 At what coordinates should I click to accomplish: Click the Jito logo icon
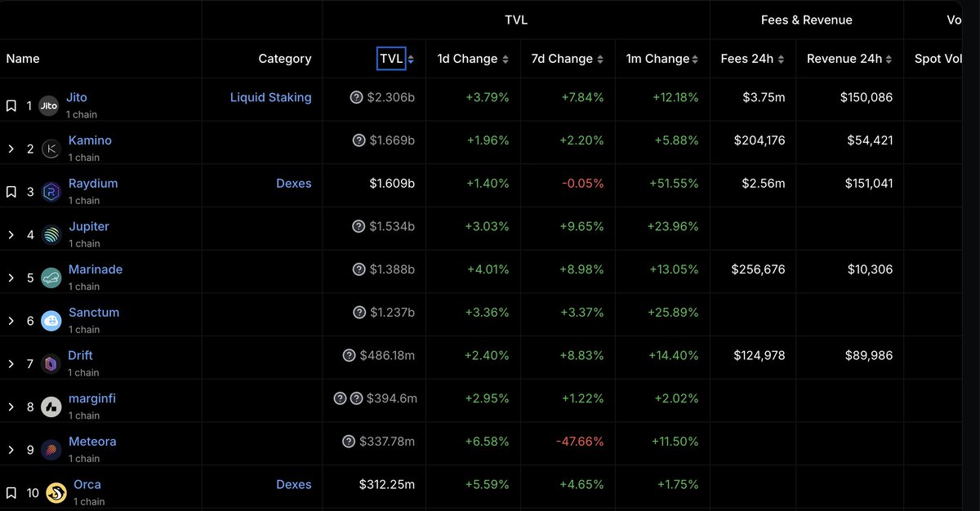click(49, 106)
